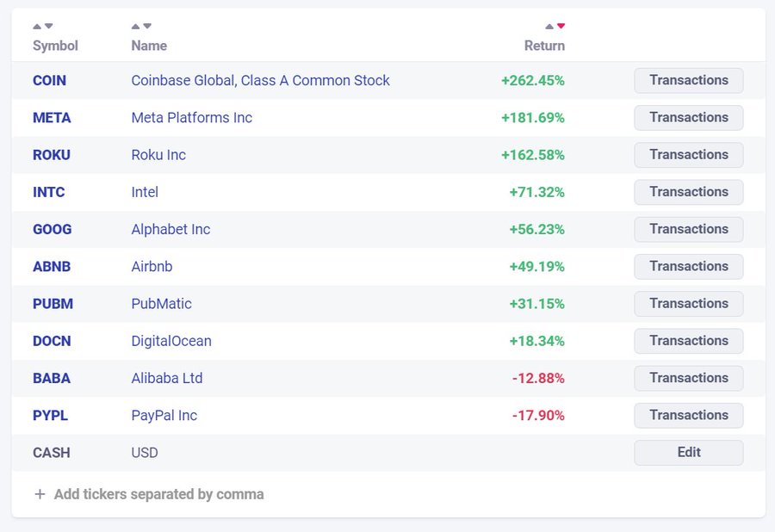Open Transactions for META row
Image resolution: width=775 pixels, height=532 pixels.
[689, 118]
